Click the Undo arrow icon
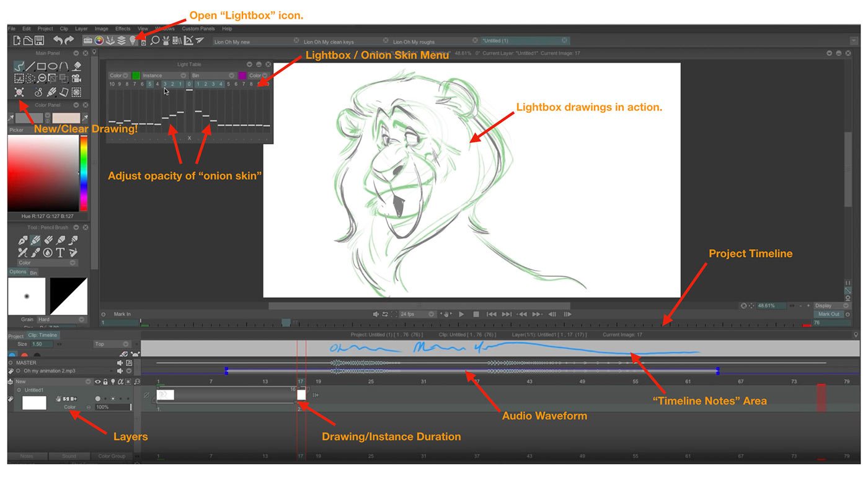This screenshot has width=868, height=477. 58,40
